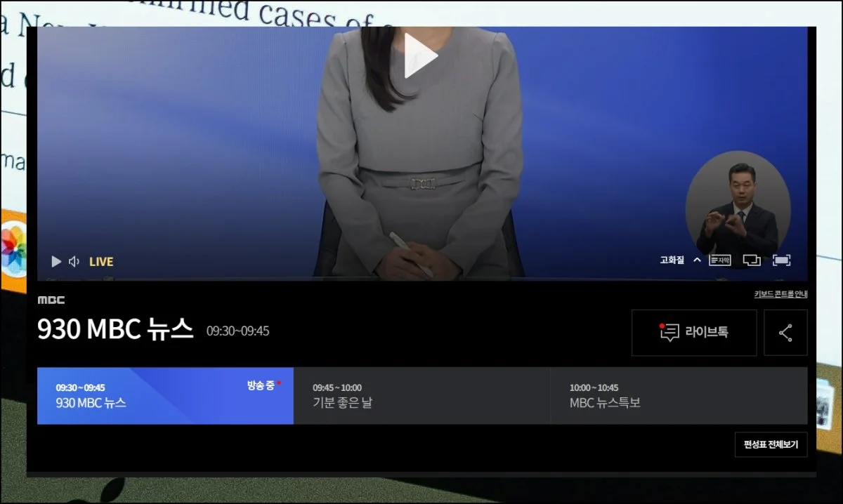Switch to mini player window mode
This screenshot has width=843, height=504.
[x=751, y=260]
